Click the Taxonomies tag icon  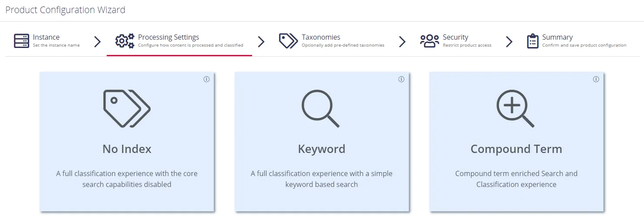[288, 41]
